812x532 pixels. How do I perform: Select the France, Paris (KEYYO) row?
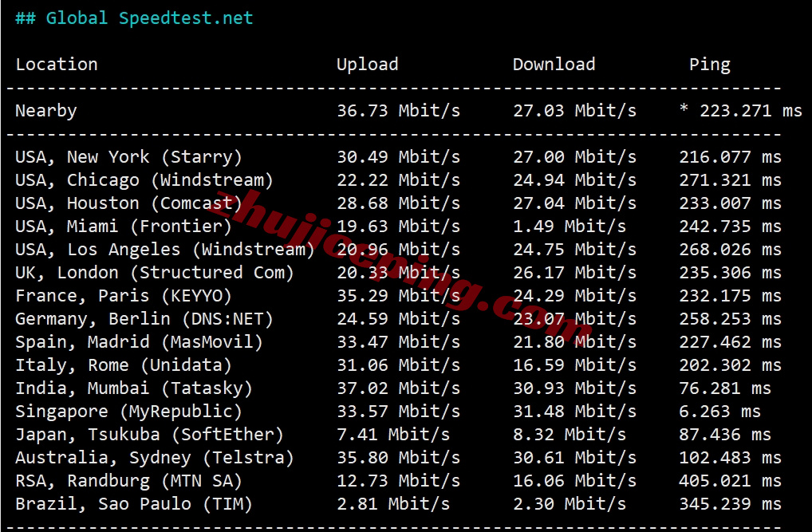124,296
